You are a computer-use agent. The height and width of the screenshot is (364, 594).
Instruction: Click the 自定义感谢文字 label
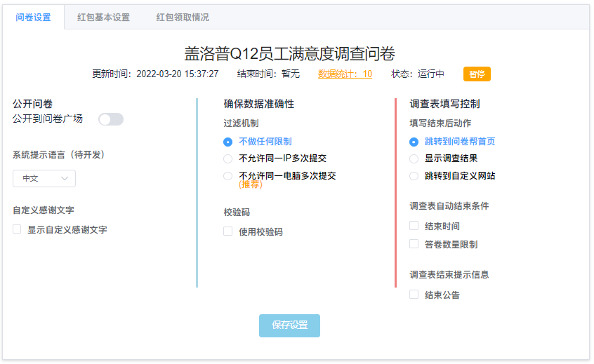pyautogui.click(x=44, y=210)
